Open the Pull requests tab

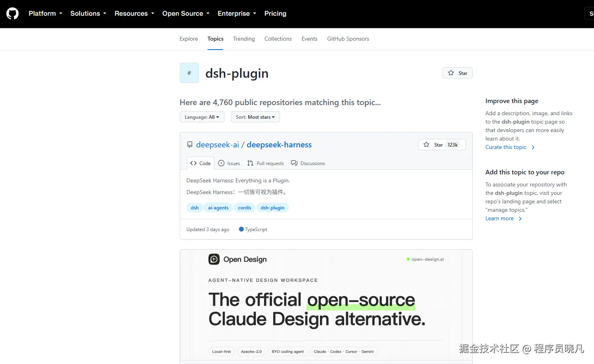(x=266, y=163)
